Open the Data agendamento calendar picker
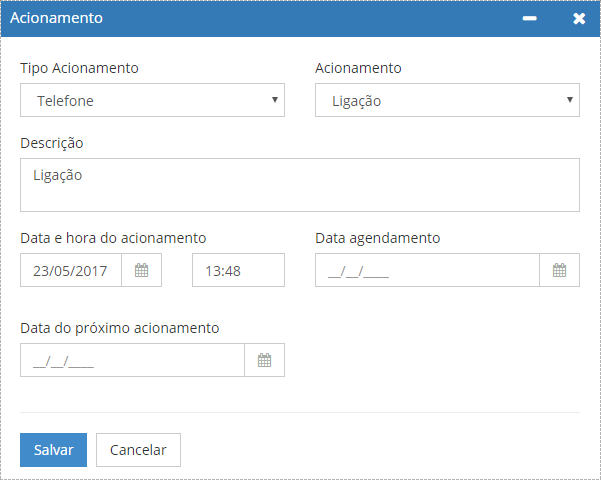The height and width of the screenshot is (480, 601). [x=559, y=270]
